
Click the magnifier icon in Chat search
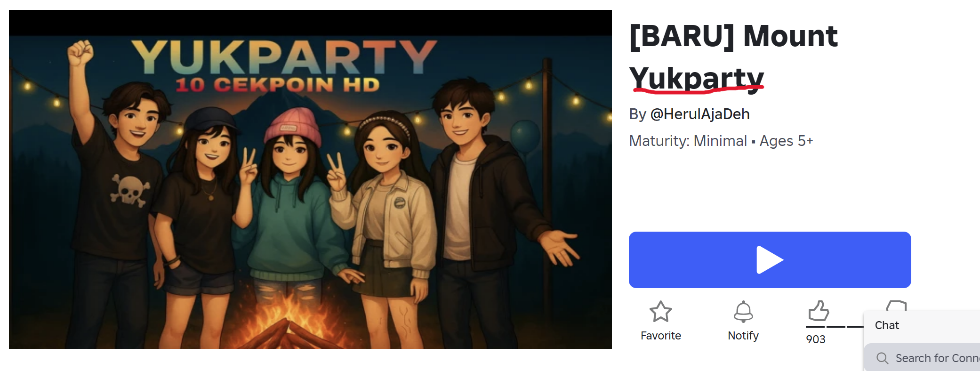pos(883,358)
